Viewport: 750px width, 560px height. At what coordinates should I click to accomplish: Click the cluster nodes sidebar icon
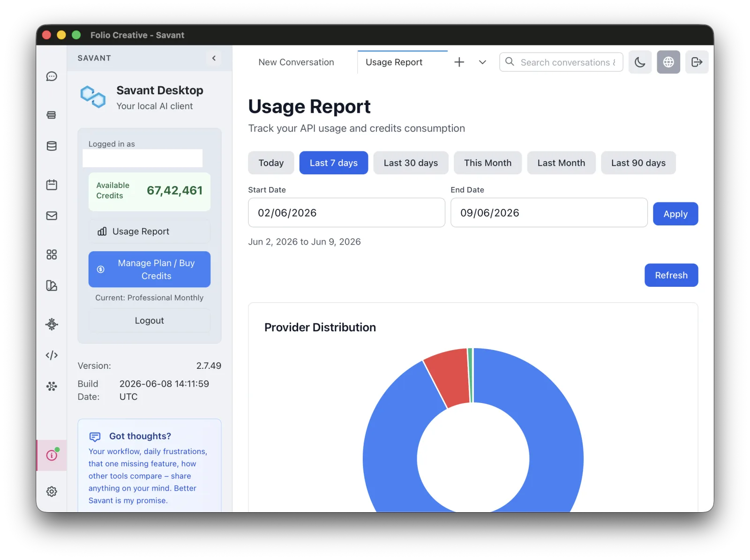pyautogui.click(x=52, y=386)
